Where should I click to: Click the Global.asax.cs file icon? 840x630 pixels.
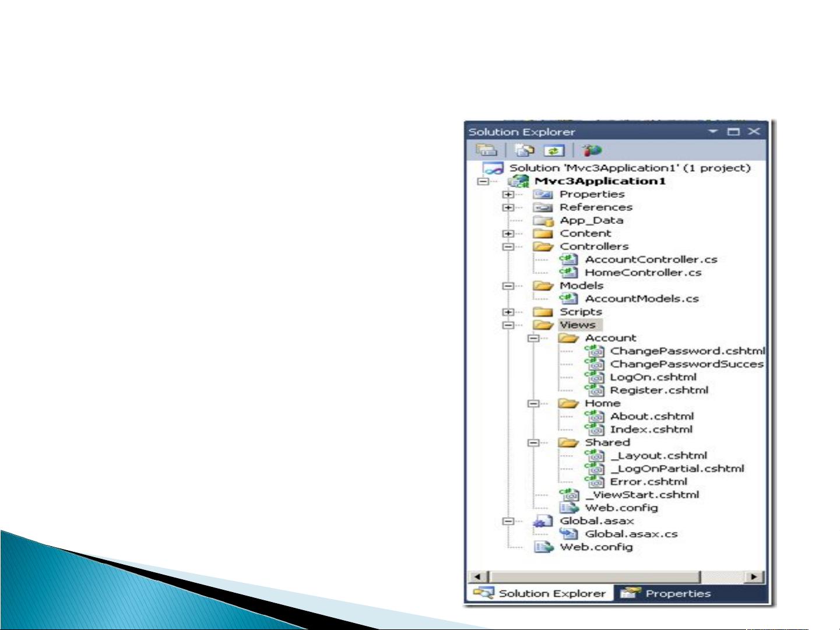tap(568, 534)
